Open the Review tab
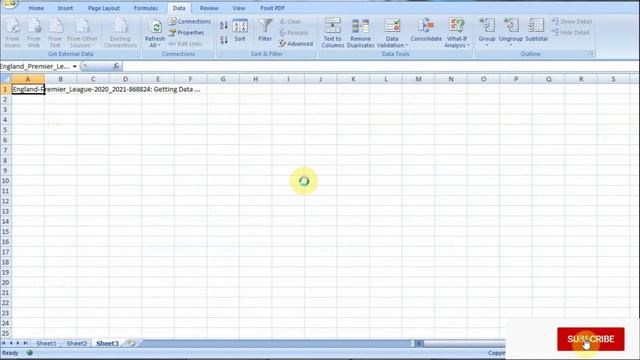 point(209,8)
